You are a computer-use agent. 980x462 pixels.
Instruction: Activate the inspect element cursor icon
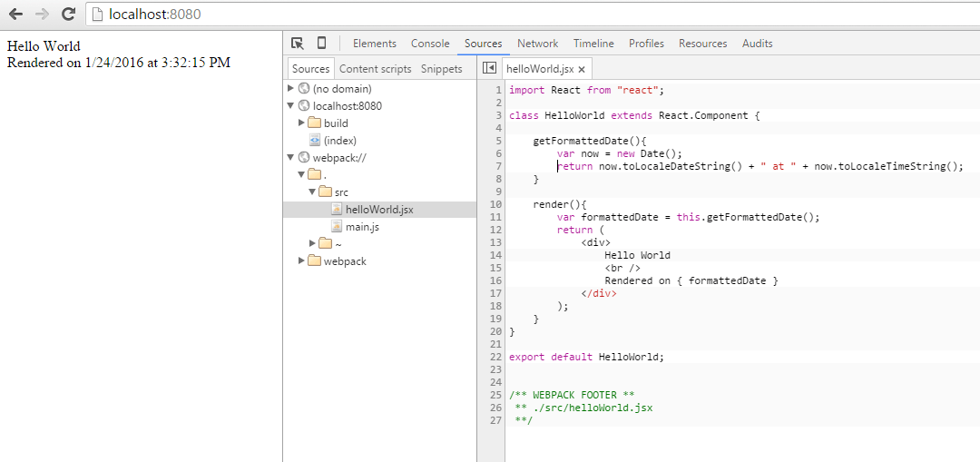point(298,44)
